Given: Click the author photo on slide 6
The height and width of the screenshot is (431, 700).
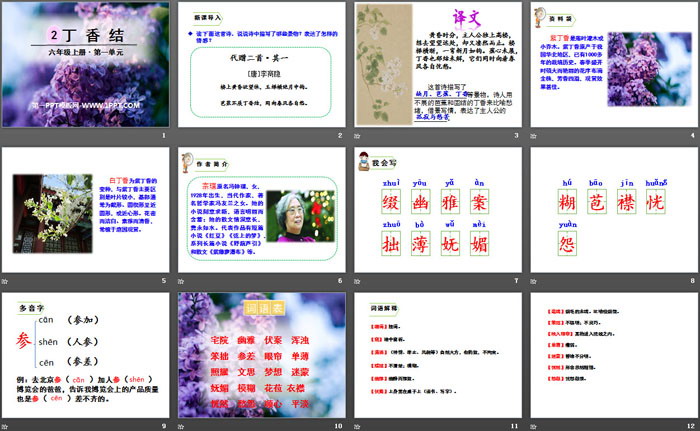Looking at the screenshot, I should 300,217.
